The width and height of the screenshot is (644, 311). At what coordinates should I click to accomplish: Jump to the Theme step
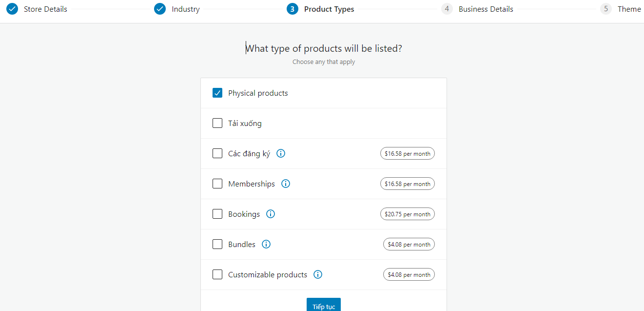(628, 9)
